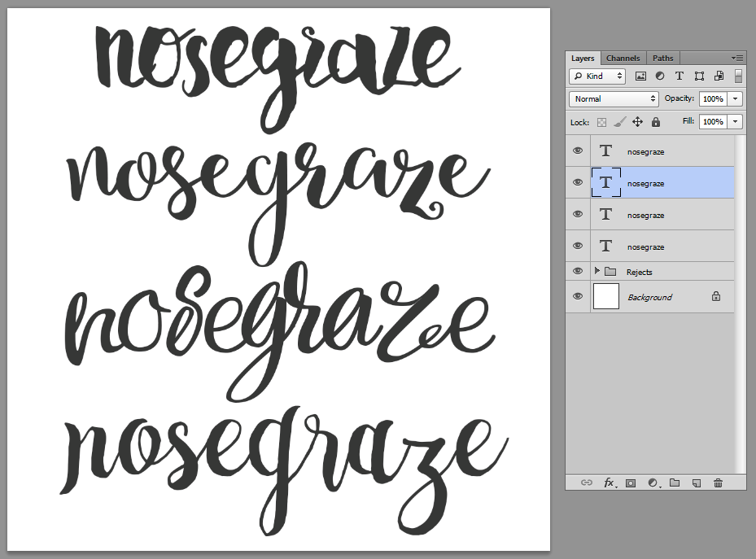The image size is (756, 559).
Task: Add a layer mask to the layer
Action: (631, 483)
